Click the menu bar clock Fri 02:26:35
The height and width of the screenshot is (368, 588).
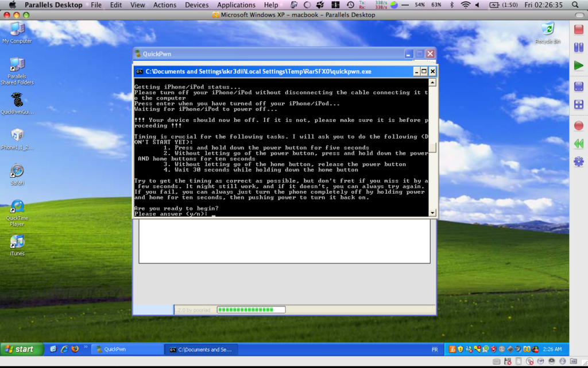[543, 5]
